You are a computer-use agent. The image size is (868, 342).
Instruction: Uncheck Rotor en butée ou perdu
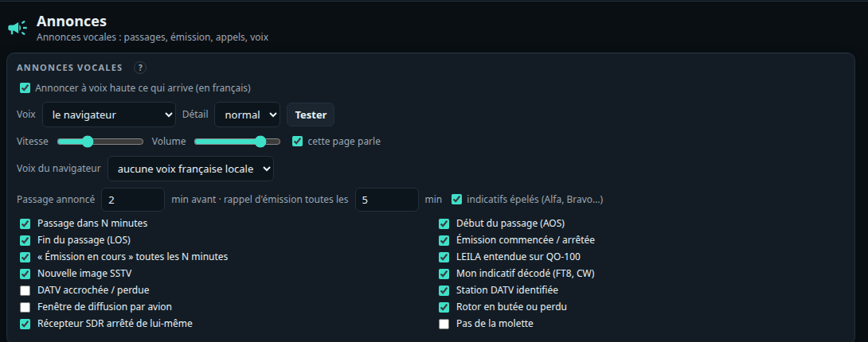click(444, 307)
